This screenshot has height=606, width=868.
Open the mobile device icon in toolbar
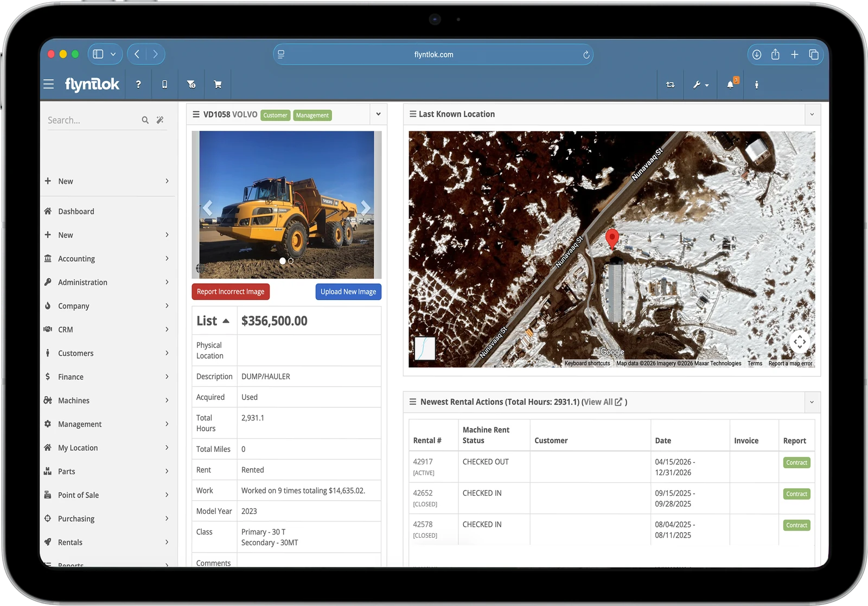point(165,85)
